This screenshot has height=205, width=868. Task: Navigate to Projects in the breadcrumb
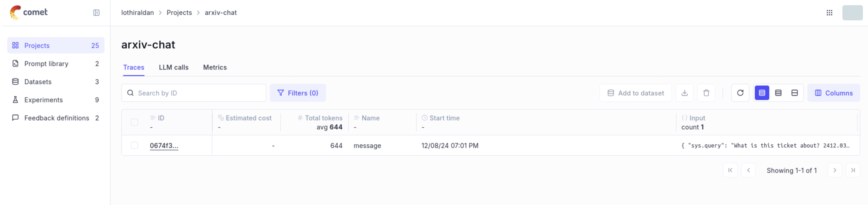click(179, 13)
